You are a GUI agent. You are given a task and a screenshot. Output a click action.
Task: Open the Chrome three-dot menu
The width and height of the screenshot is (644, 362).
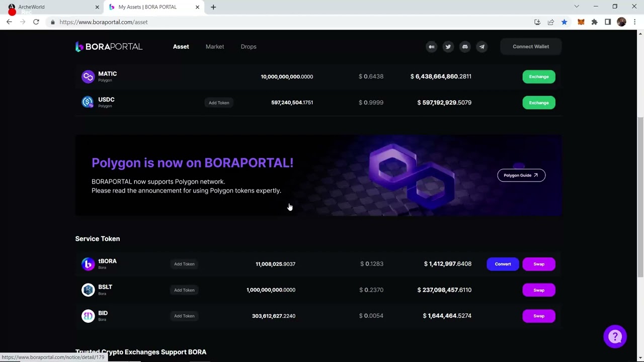635,22
